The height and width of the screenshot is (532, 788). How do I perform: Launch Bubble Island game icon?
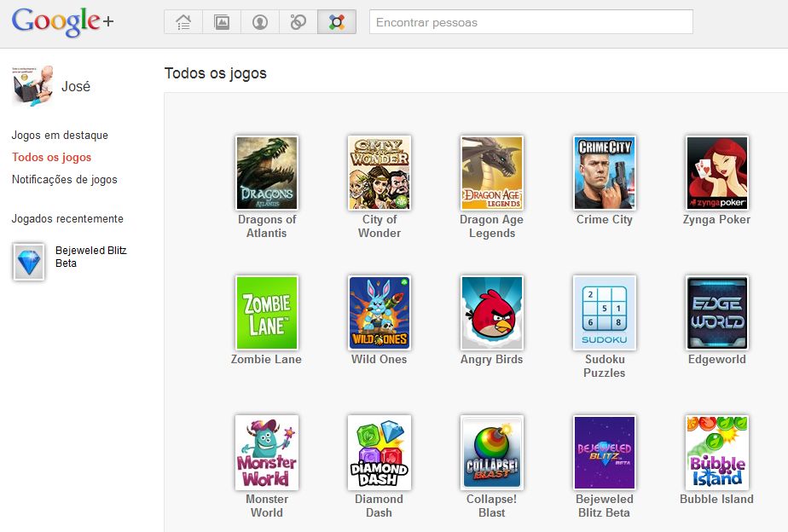(x=717, y=452)
